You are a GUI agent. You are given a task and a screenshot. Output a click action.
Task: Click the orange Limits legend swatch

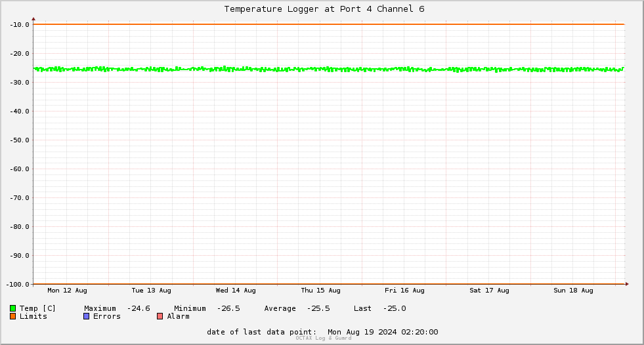tap(12, 316)
